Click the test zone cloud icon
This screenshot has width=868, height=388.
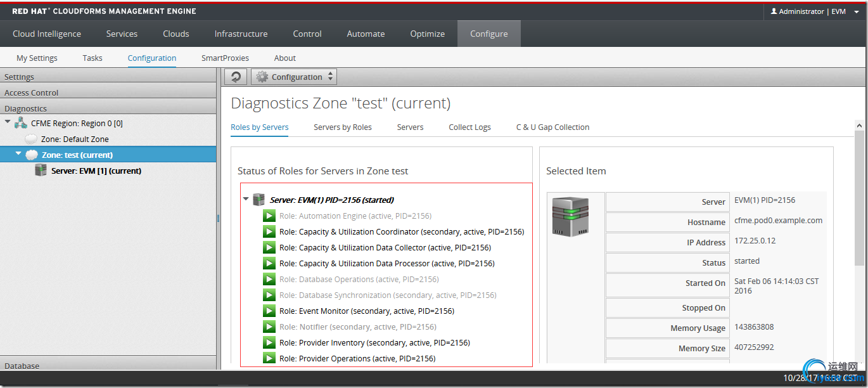point(32,155)
